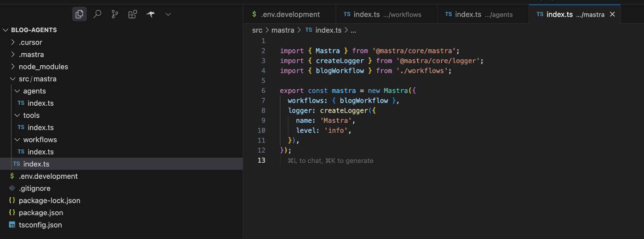This screenshot has height=239, width=644.
Task: Open index.ts under tools folder
Action: coord(121,127)
